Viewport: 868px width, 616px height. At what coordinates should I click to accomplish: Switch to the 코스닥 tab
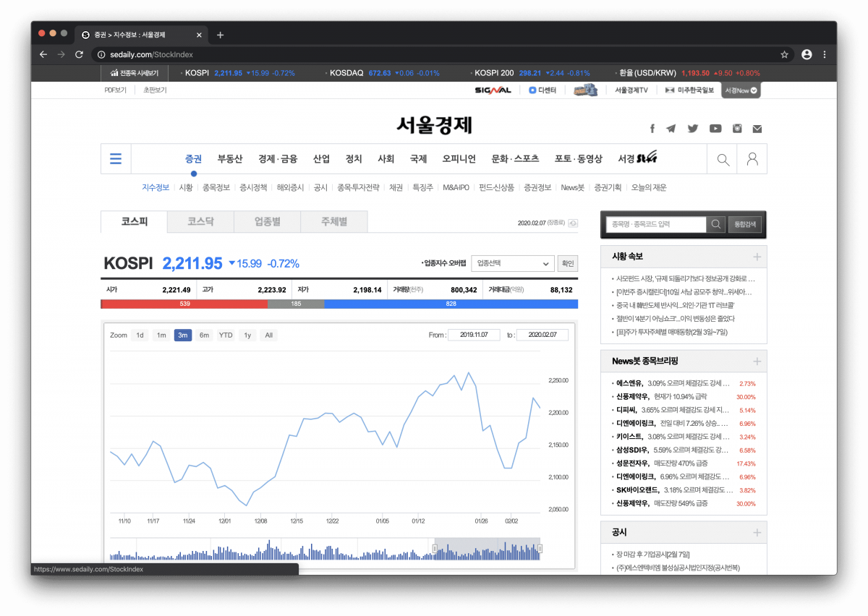[x=200, y=222]
